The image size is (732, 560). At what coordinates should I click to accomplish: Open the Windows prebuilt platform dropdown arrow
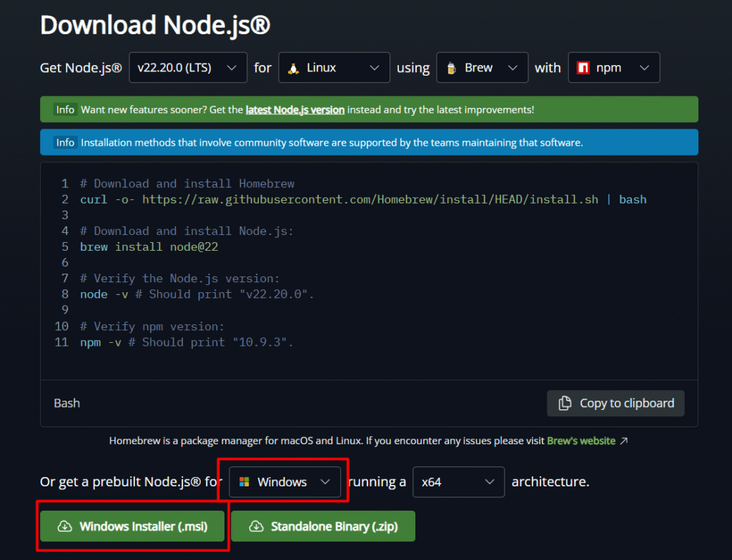point(326,482)
